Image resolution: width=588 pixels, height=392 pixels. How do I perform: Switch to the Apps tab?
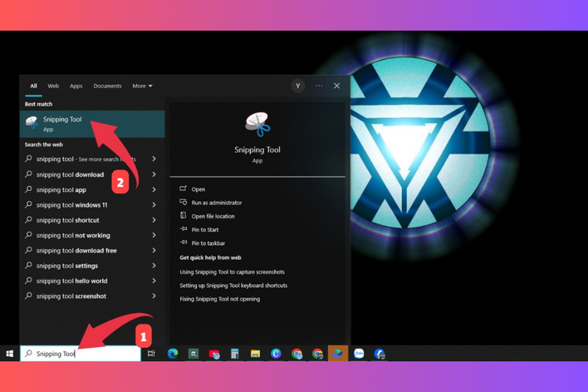76,86
